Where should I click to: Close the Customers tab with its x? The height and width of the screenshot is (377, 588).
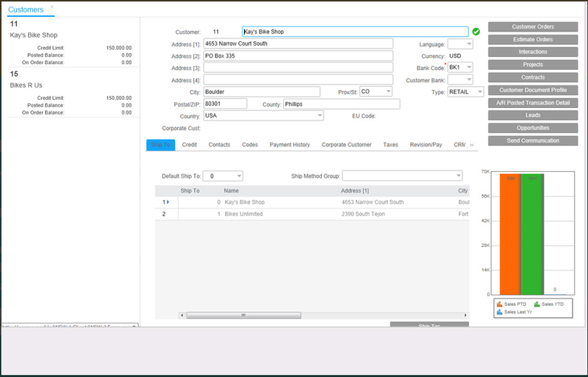click(51, 7)
